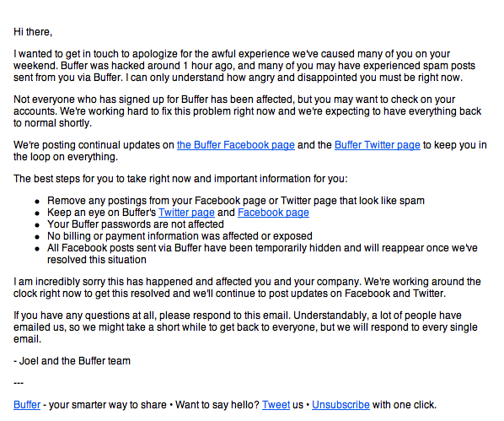Click the 'Hi there,' greeting line
Screen dimensions: 504x421
tap(33, 32)
